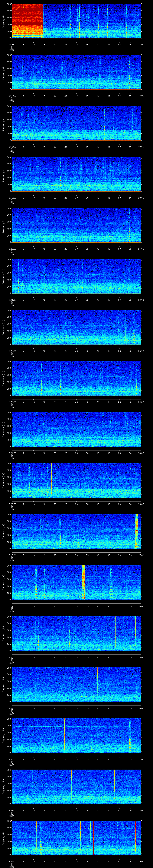
Task: Click the "17:00" end time label
Action: point(141,44)
